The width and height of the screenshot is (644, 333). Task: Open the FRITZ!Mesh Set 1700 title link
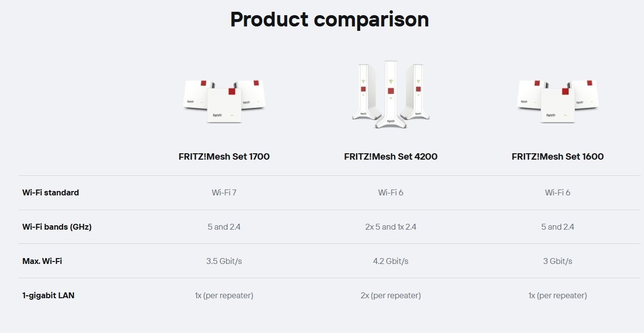[x=224, y=157]
